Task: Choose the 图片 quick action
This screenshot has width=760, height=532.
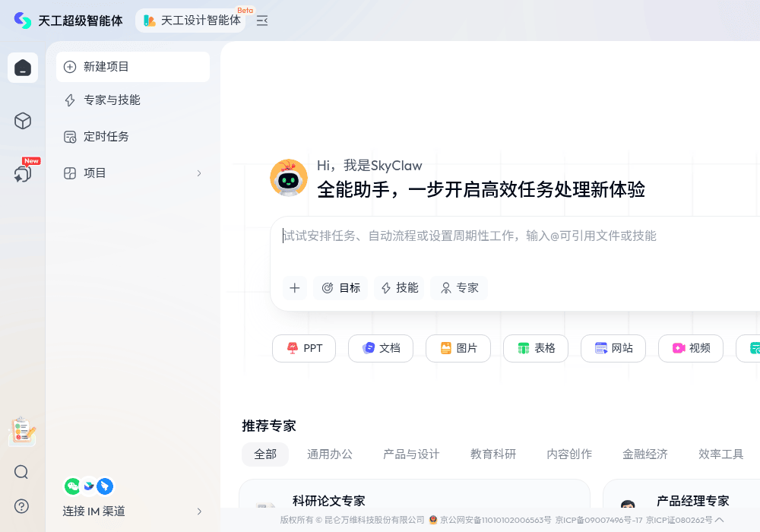Action: 458,348
